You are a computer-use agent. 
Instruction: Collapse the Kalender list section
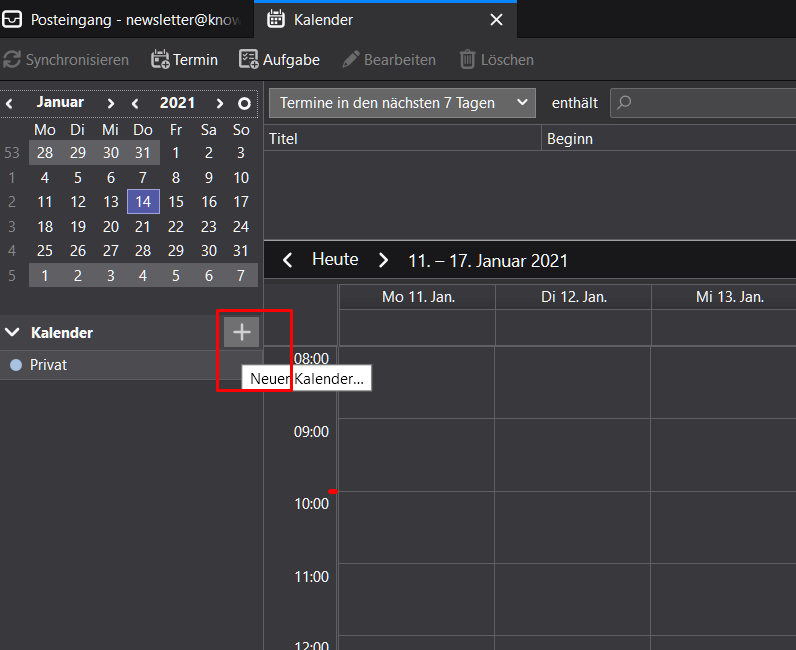[12, 332]
